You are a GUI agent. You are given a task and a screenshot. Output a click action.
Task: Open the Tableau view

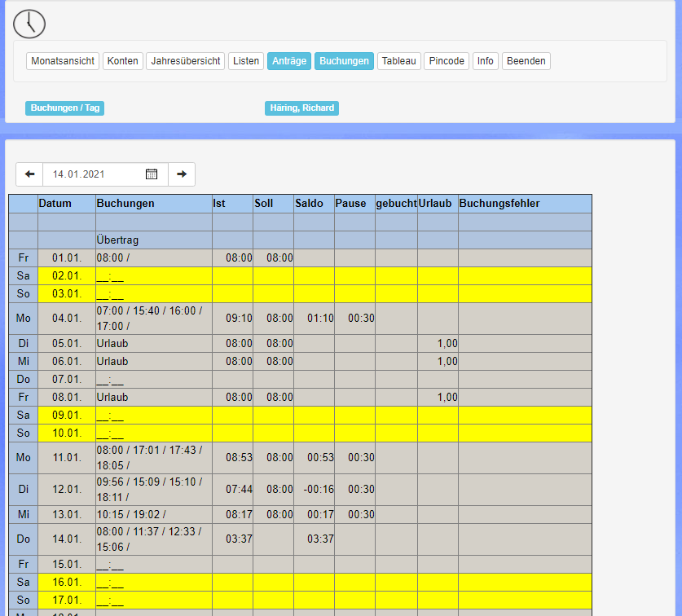coord(399,61)
